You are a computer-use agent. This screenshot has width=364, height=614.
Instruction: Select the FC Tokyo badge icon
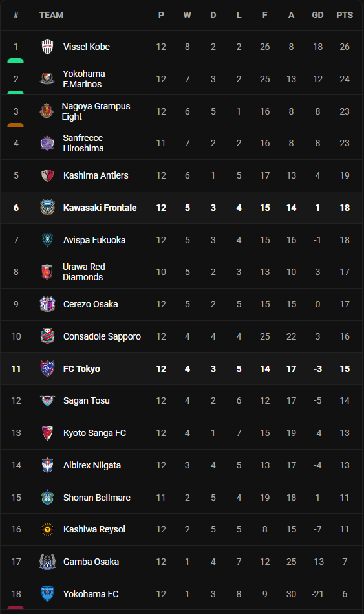[x=47, y=369]
